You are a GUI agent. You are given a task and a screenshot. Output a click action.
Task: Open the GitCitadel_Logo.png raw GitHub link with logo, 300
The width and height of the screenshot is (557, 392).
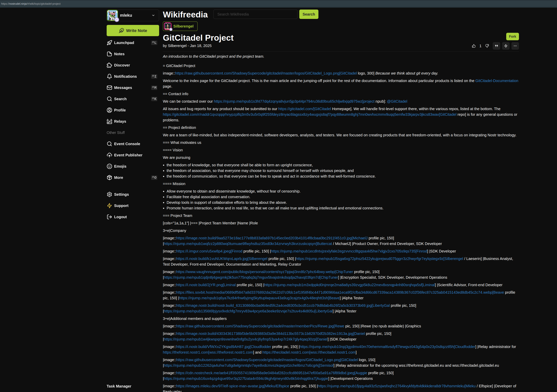point(266,73)
